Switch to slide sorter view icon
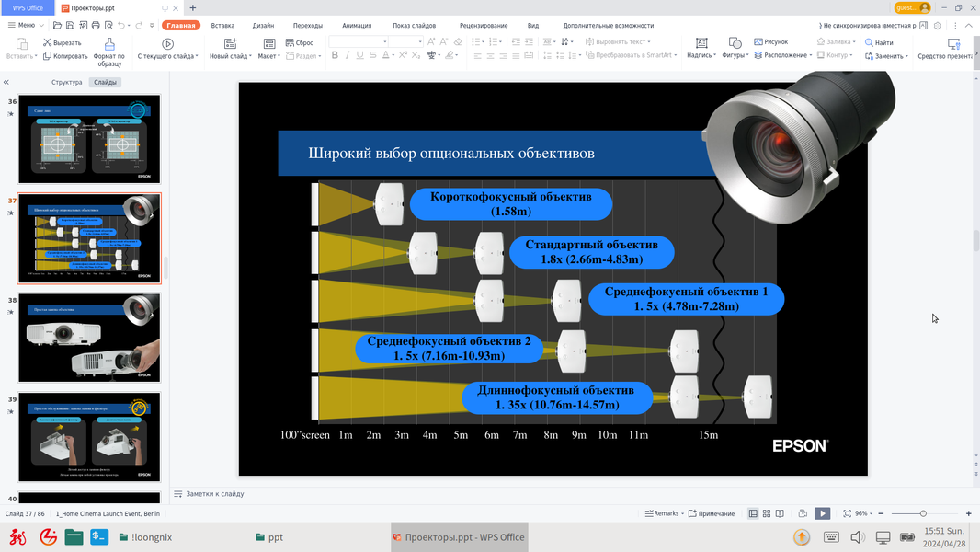This screenshot has height=552, width=980. point(766,513)
